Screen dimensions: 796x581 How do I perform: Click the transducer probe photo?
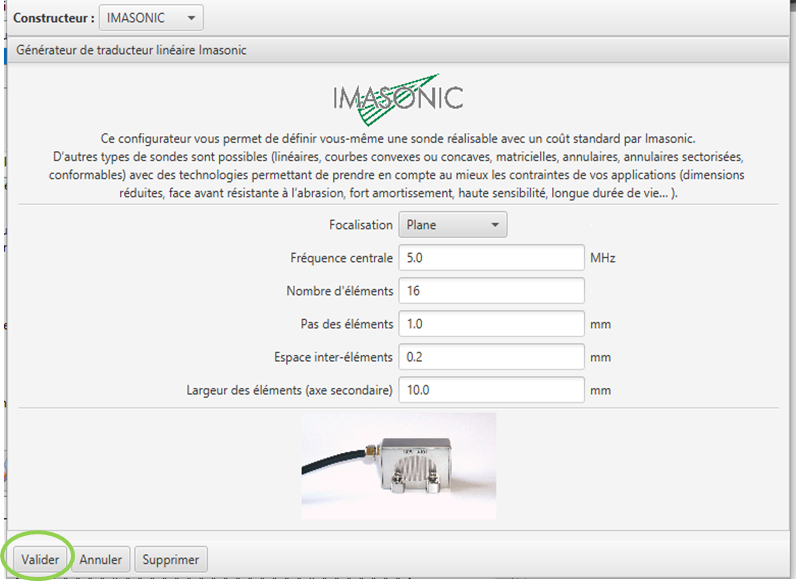pyautogui.click(x=399, y=466)
